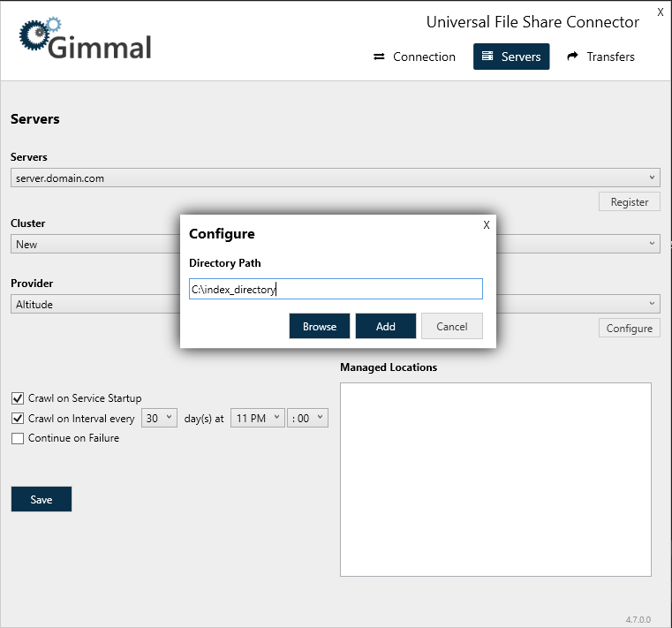Open the 11 PM hour dropdown
672x628 pixels.
point(257,419)
